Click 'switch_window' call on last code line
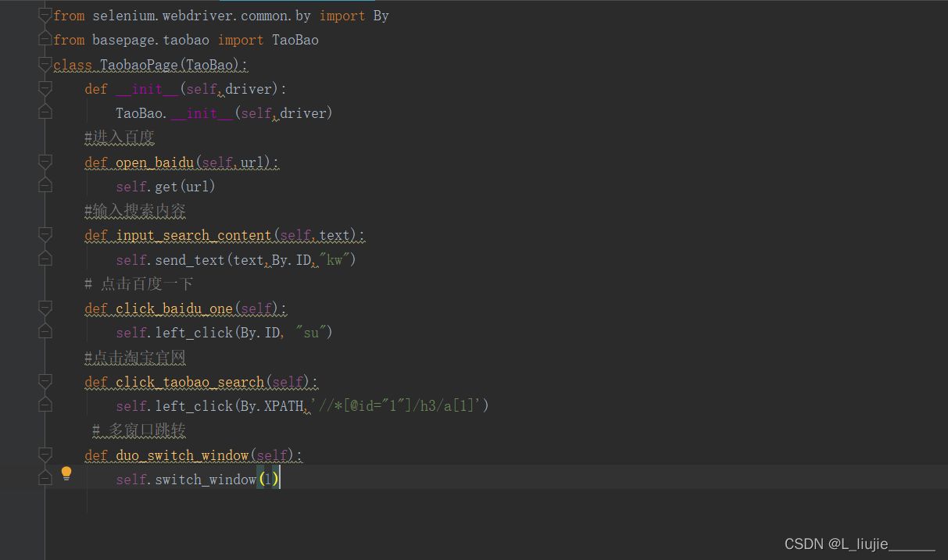This screenshot has height=560, width=948. (x=206, y=480)
